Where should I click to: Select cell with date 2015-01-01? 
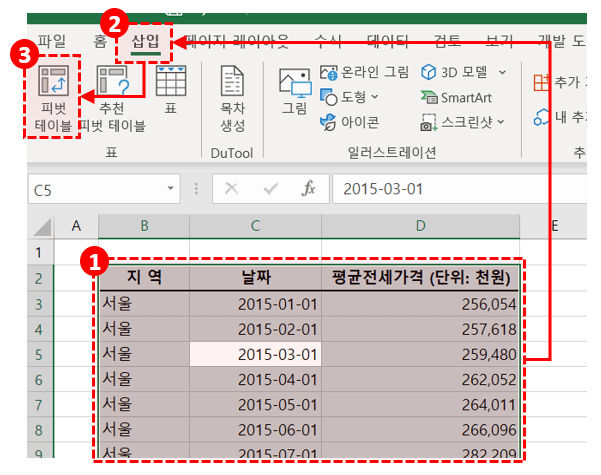(255, 304)
